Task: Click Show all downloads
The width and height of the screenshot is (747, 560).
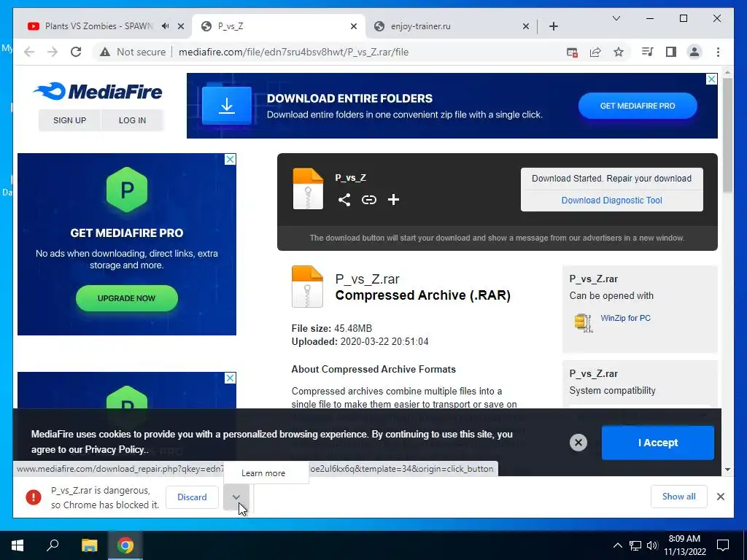Action: (679, 497)
